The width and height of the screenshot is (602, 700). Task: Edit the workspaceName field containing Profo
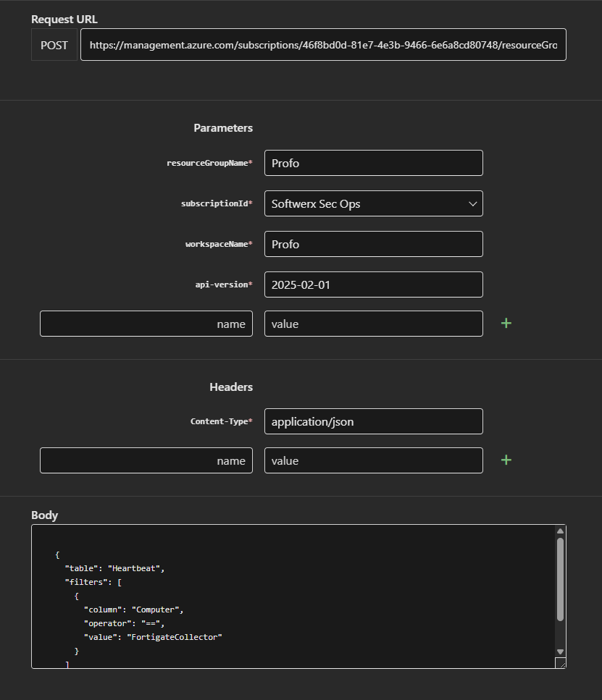pos(374,244)
